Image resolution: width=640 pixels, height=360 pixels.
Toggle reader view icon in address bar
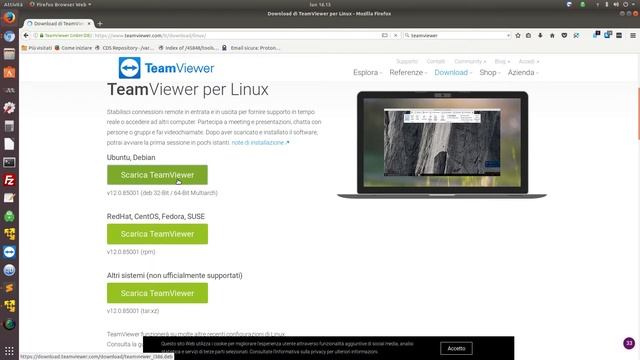point(384,36)
